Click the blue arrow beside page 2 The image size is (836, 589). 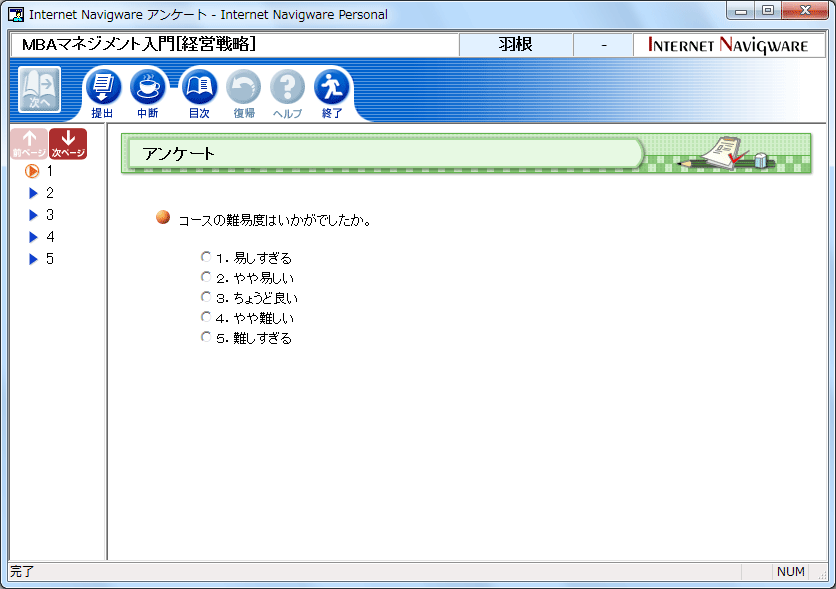[x=33, y=193]
